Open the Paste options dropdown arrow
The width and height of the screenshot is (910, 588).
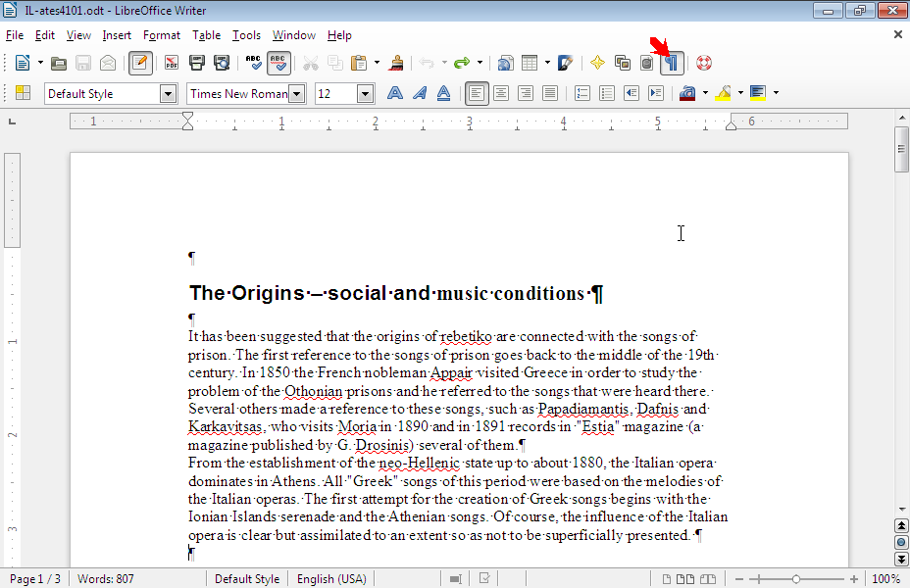(x=377, y=63)
